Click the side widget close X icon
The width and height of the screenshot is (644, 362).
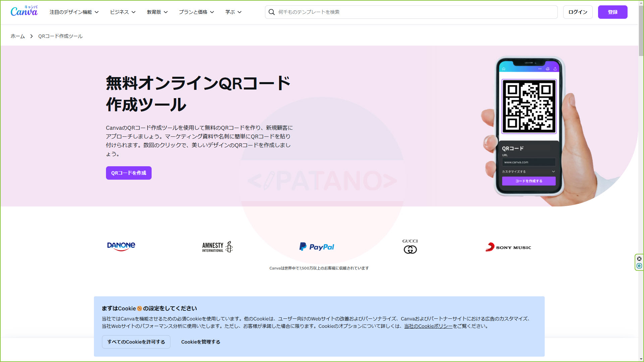(x=639, y=259)
